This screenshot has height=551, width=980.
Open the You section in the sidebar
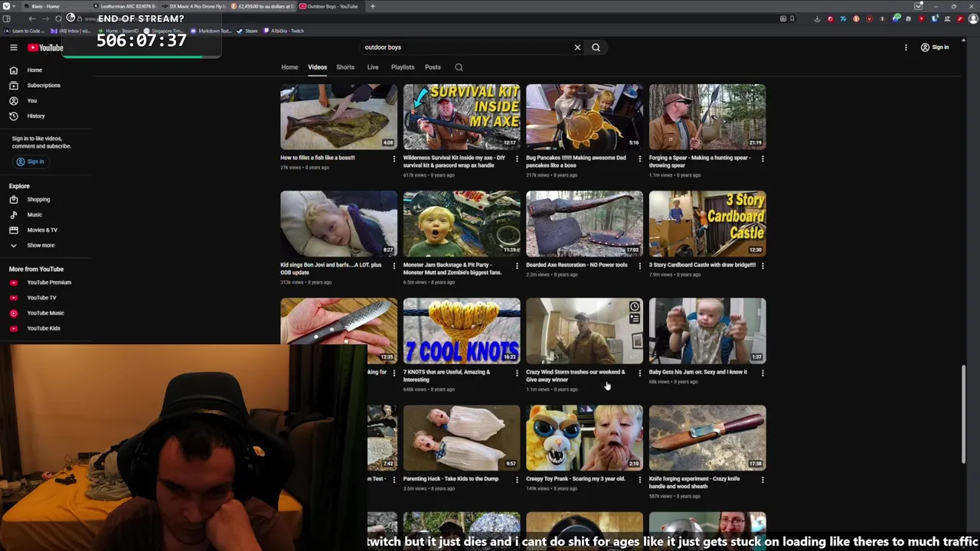(31, 101)
